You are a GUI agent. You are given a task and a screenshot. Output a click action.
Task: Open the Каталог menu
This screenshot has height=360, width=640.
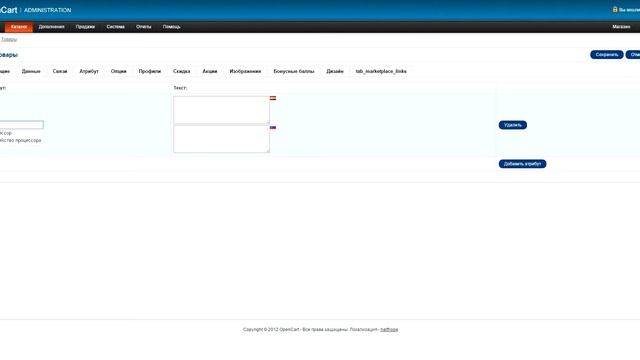19,27
